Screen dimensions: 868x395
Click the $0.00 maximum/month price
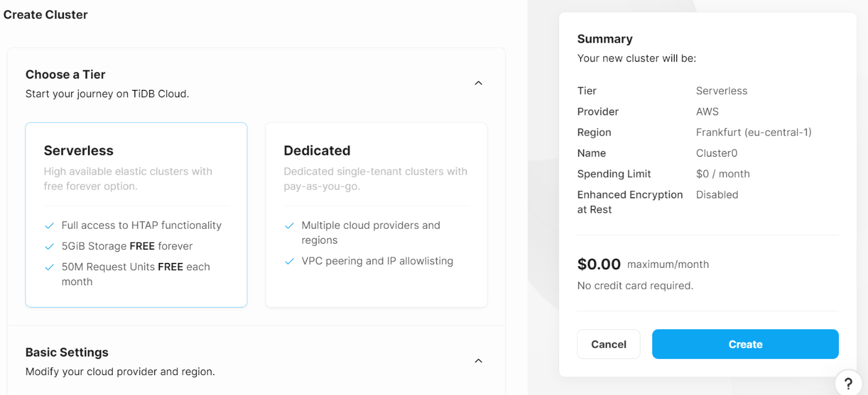[x=643, y=264]
